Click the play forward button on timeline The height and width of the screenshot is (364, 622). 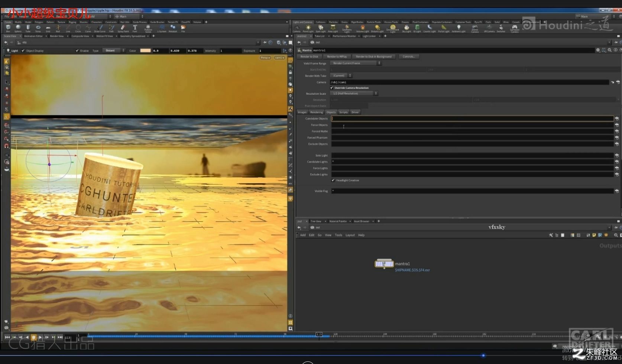pyautogui.click(x=40, y=337)
